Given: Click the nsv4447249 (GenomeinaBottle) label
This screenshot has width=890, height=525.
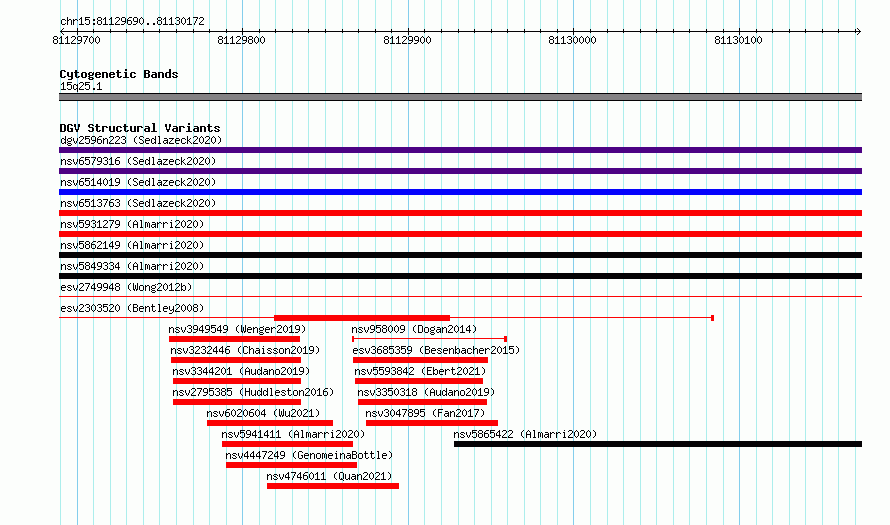Looking at the screenshot, I should pos(309,455).
